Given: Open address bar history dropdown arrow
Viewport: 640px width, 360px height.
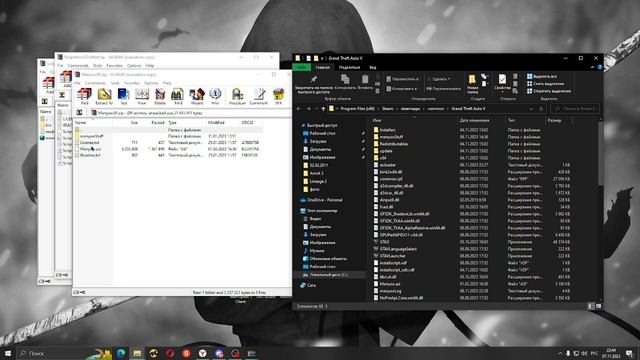Looking at the screenshot, I should pos(531,109).
